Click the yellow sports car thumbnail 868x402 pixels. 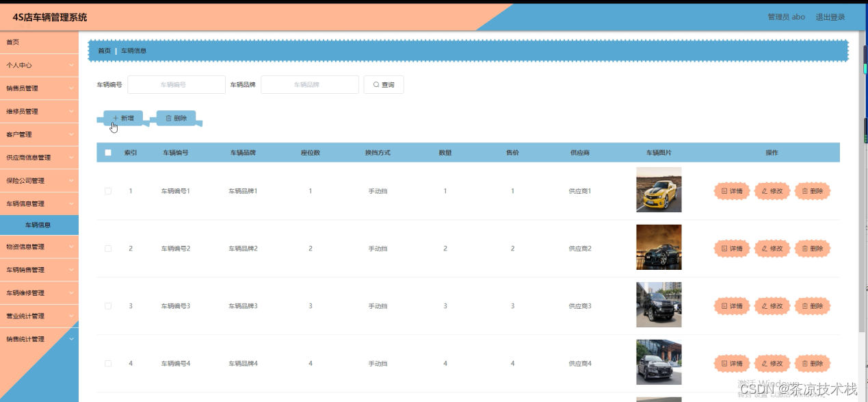tap(658, 190)
